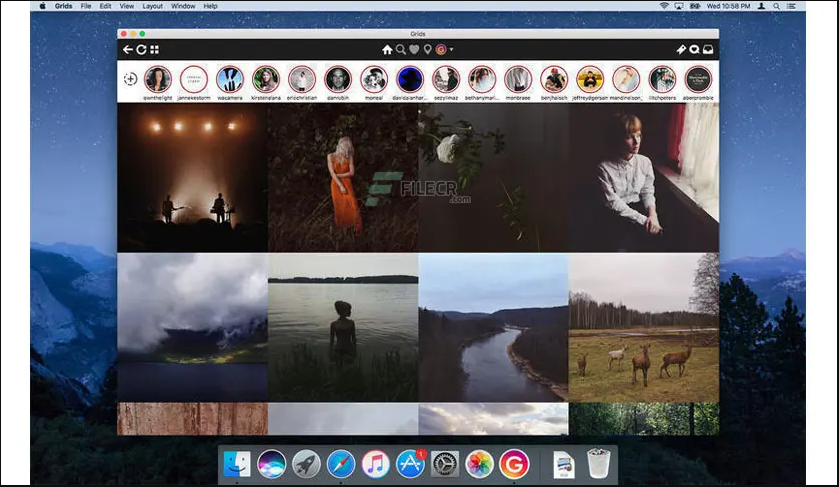
Task: View jannekestorm's story
Action: click(x=194, y=79)
